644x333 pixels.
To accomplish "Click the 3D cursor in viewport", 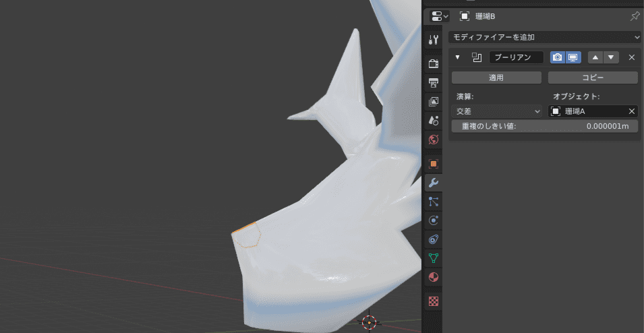I will pyautogui.click(x=370, y=322).
